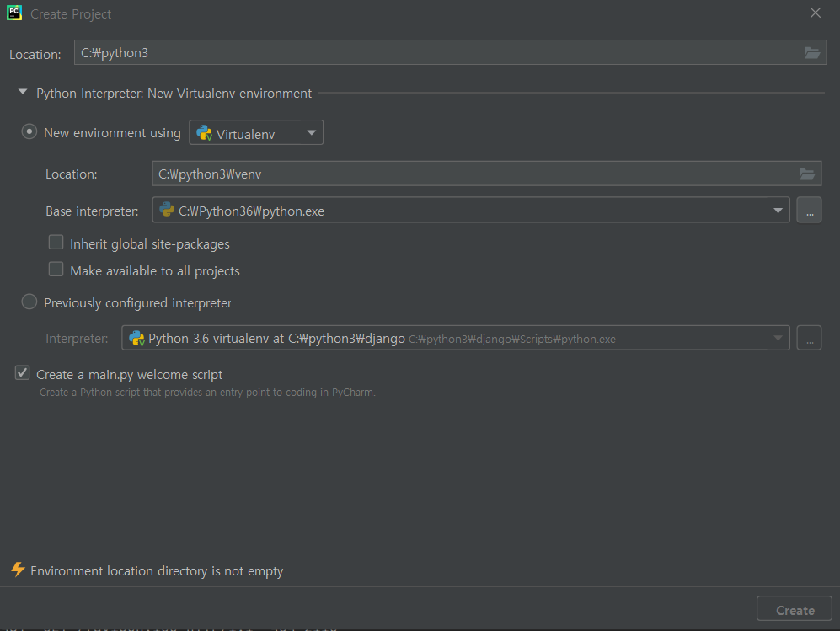Select Previously configured interpreter radio button
This screenshot has width=840, height=631.
[29, 302]
